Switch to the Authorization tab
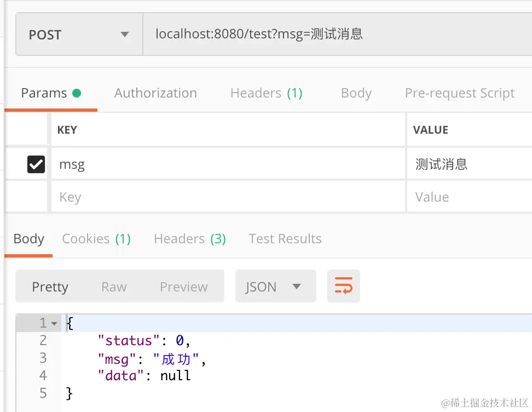This screenshot has width=532, height=412. (x=155, y=93)
